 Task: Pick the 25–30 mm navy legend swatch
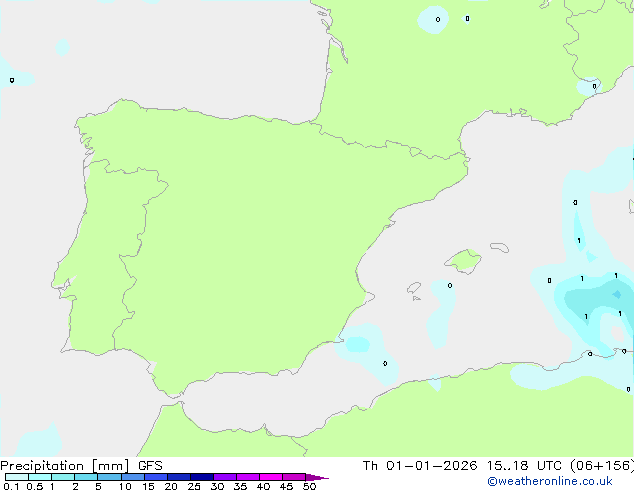tap(202, 477)
